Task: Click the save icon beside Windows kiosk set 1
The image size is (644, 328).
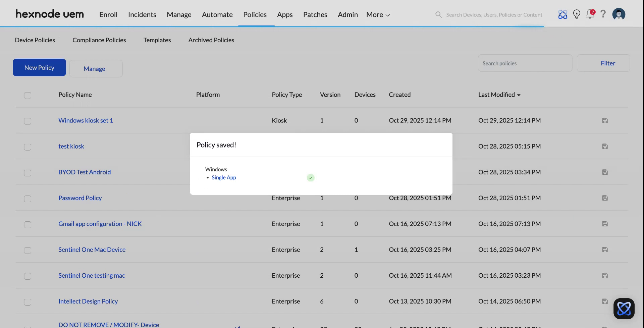Action: [605, 120]
